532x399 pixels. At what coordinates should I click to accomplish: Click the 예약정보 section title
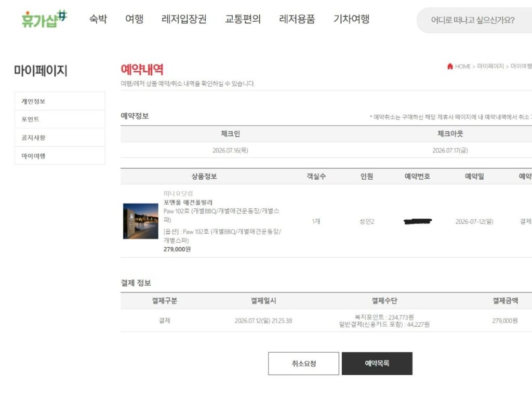(135, 116)
